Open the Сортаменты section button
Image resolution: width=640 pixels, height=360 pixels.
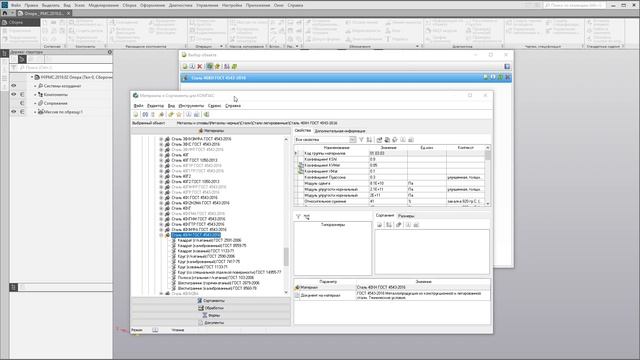tap(211, 300)
